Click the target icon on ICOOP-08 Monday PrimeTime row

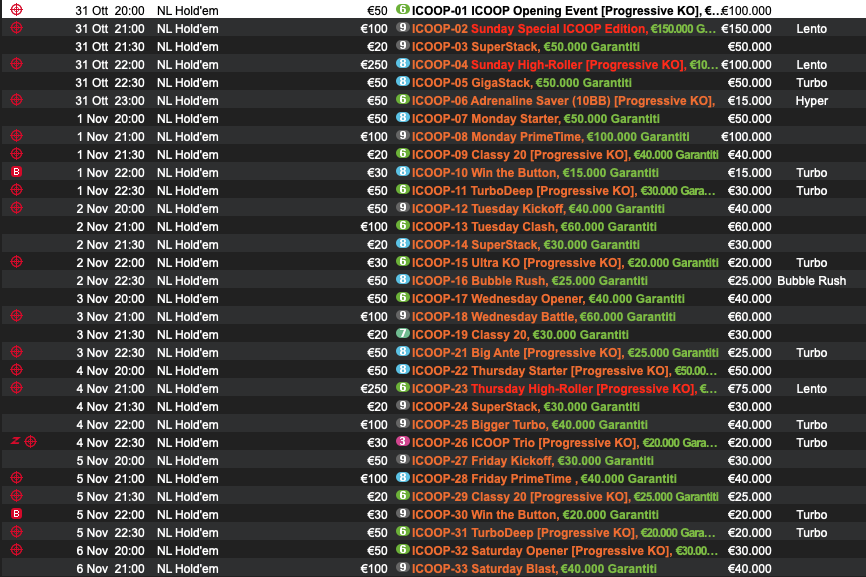(17, 135)
